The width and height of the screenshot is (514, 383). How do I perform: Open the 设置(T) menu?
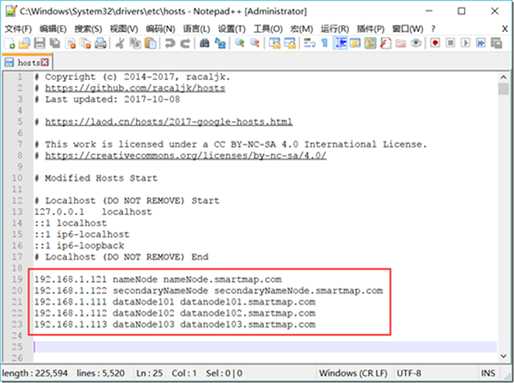coord(232,29)
